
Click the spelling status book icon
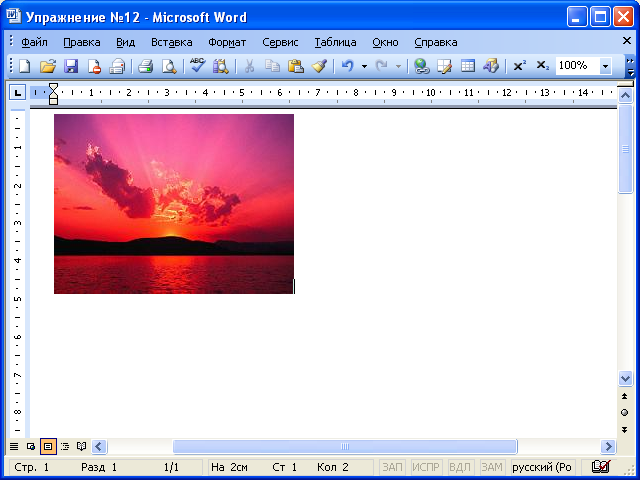point(601,466)
